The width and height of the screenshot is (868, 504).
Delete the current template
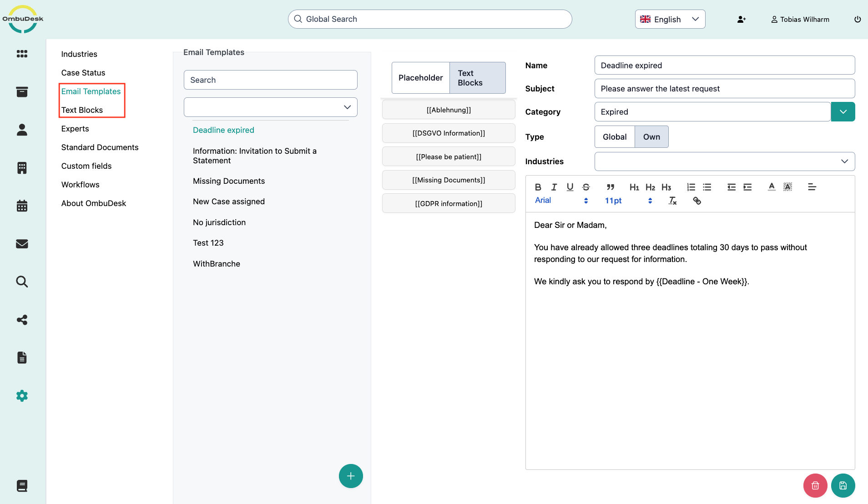pyautogui.click(x=815, y=486)
